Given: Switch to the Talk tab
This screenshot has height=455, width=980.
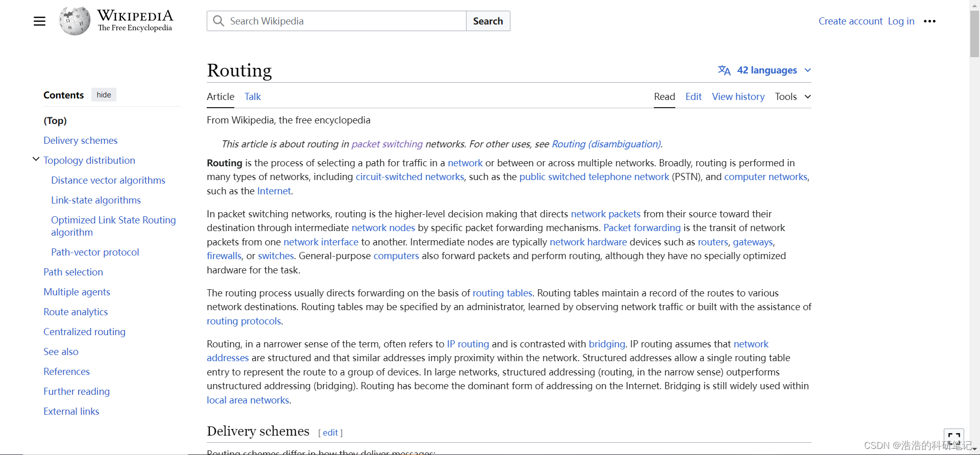Looking at the screenshot, I should pos(253,96).
